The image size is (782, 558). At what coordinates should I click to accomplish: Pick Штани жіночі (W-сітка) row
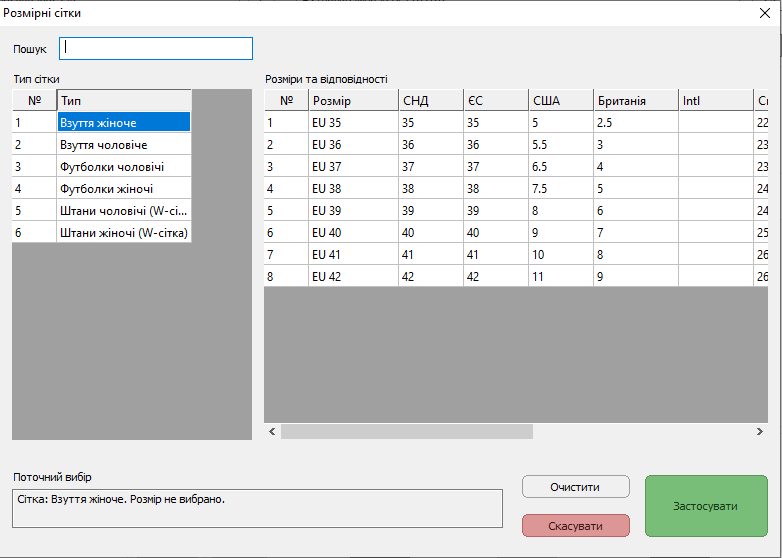123,232
